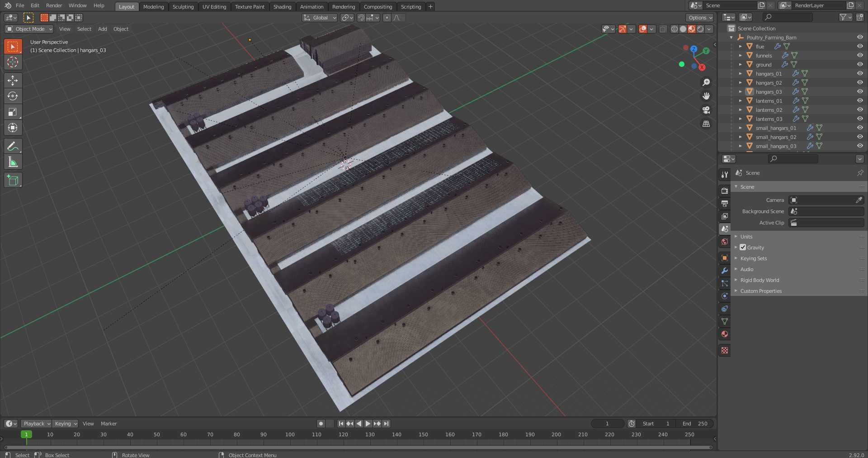The image size is (868, 458).
Task: Open the viewport Add menu
Action: pos(103,29)
